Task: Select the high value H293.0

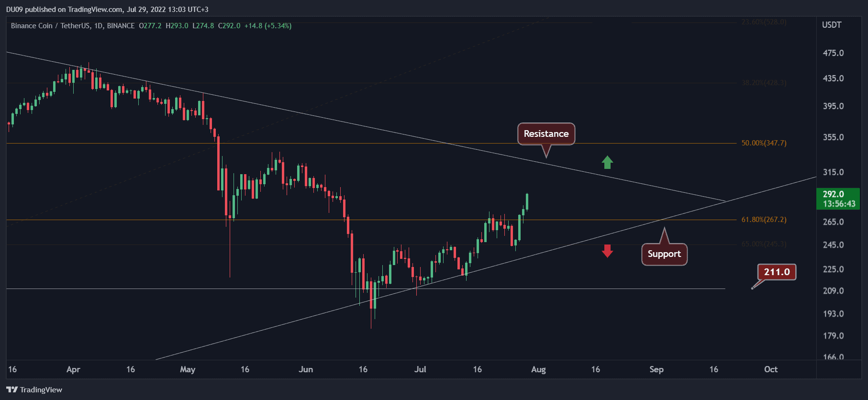Action: pos(177,26)
